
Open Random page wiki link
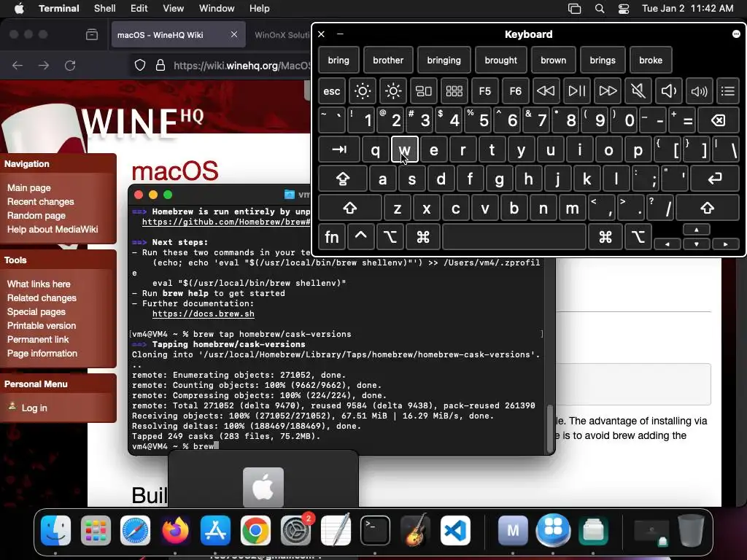click(36, 215)
